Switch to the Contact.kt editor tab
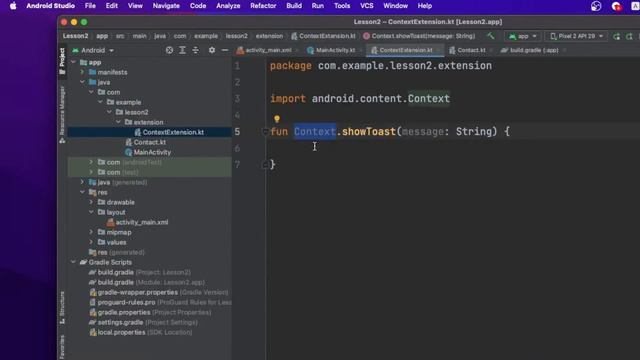 click(471, 50)
